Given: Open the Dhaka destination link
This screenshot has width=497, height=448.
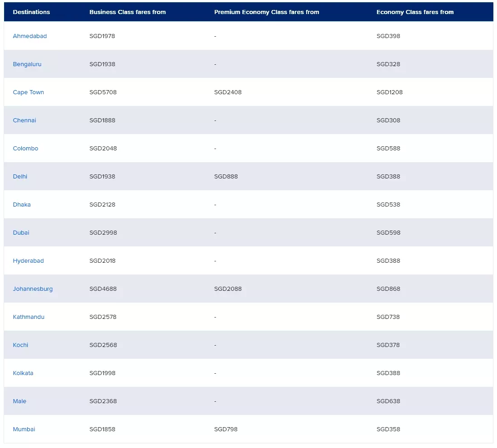Looking at the screenshot, I should (x=22, y=205).
